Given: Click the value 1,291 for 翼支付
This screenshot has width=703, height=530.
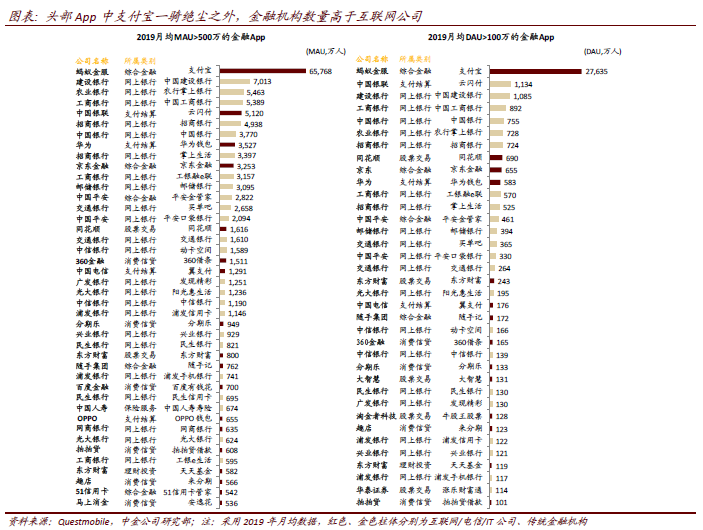Looking at the screenshot, I should 238,271.
